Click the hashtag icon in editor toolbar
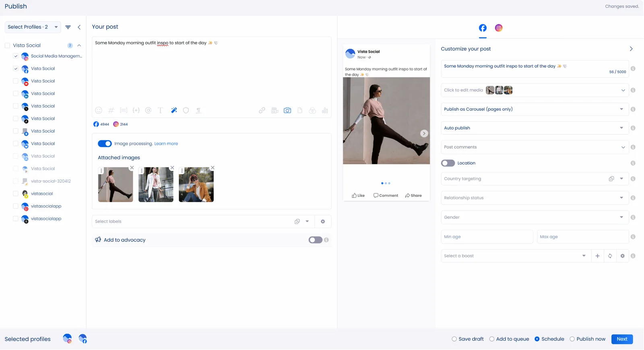The image size is (644, 350). (x=111, y=110)
